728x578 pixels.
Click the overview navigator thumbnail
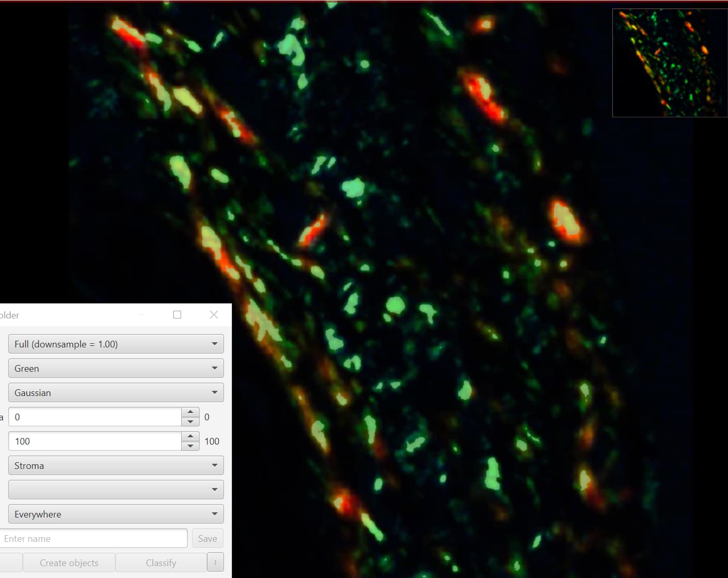tap(670, 63)
